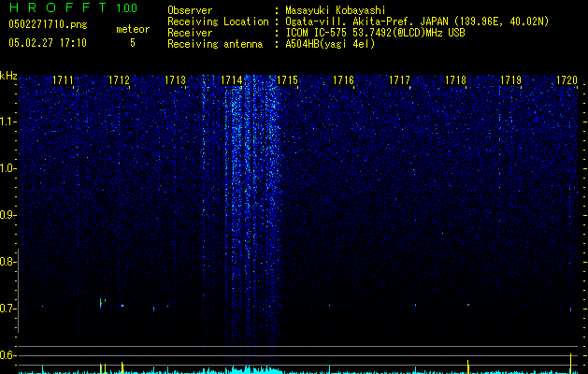Click the 1714 time marker

pos(231,80)
